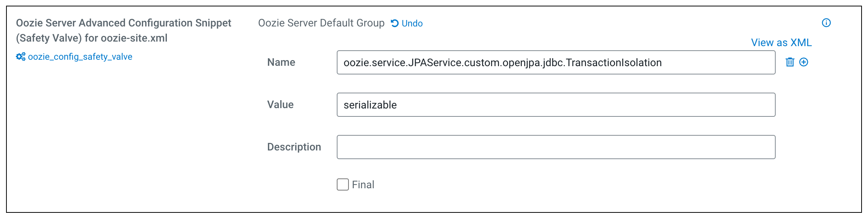Click the '(Safety Valve) for oozie-site.xml' text

(92, 38)
